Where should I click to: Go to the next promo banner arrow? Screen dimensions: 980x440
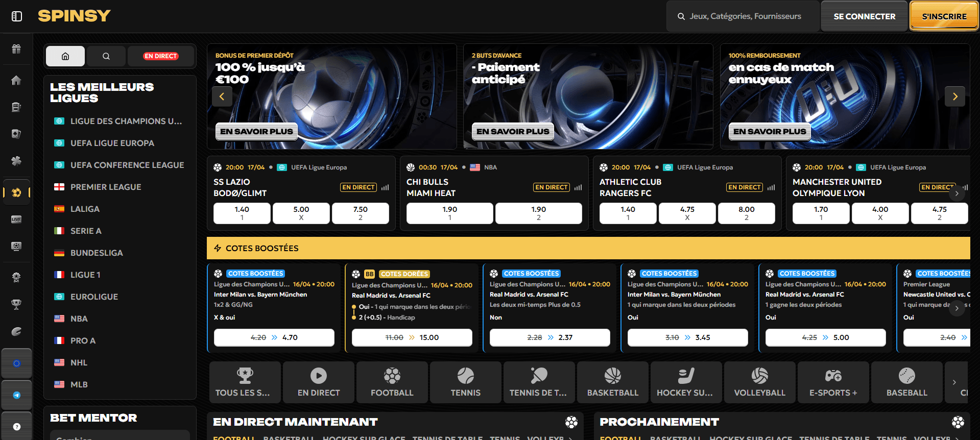pyautogui.click(x=955, y=96)
